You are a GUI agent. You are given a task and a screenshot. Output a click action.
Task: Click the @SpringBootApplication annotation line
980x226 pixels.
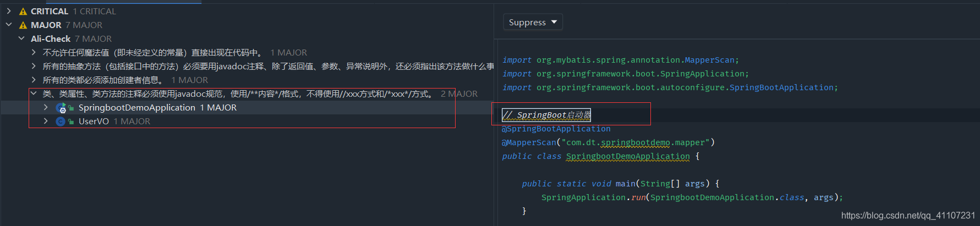556,129
